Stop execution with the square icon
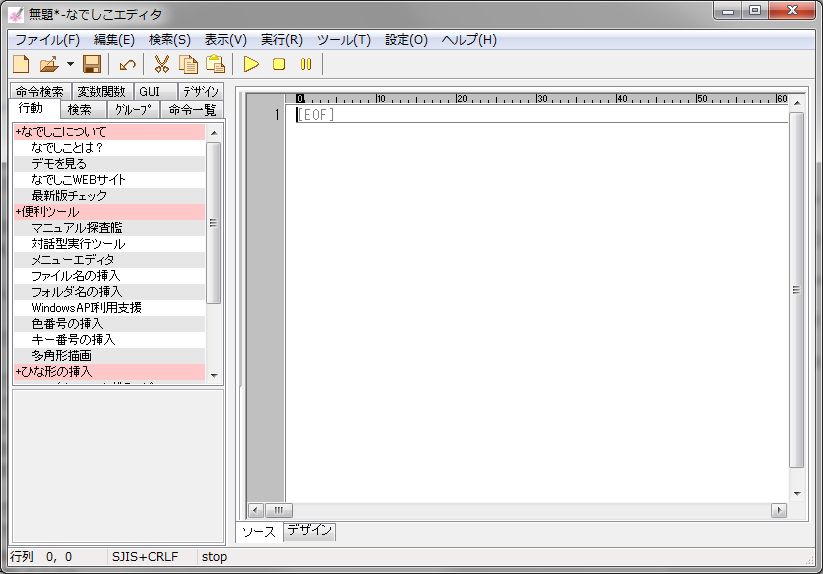 click(279, 64)
